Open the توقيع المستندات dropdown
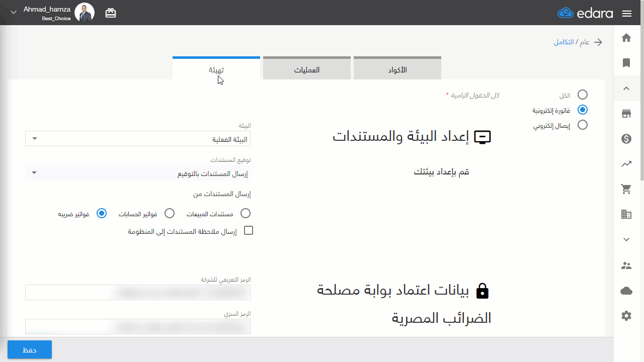The image size is (644, 362). 138,173
